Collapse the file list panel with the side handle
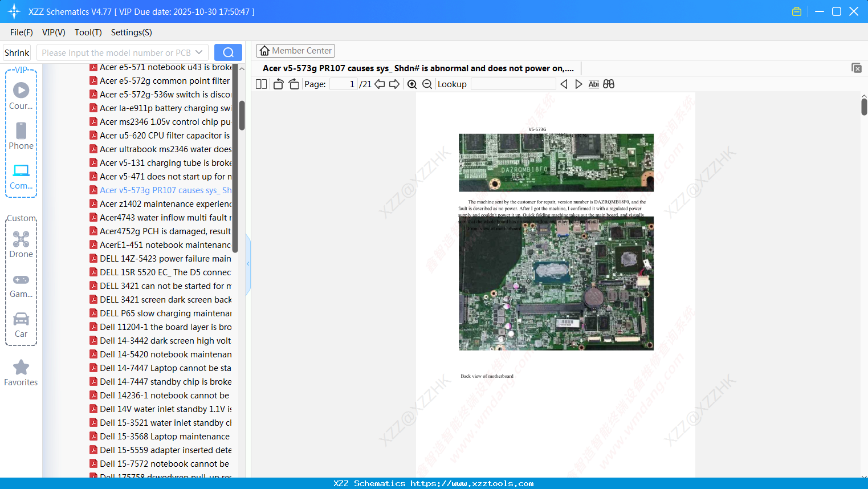Viewport: 868px width, 489px height. click(x=248, y=264)
